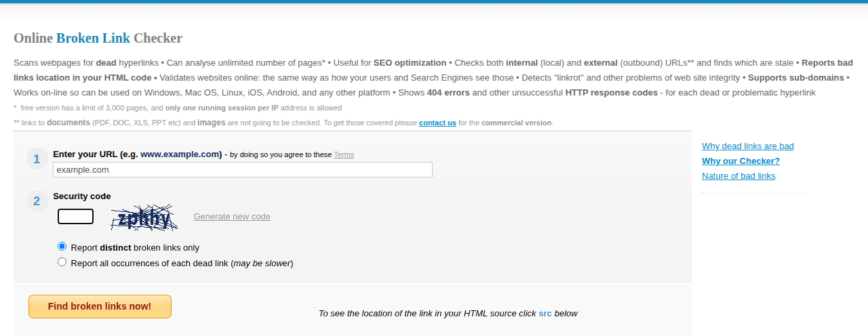
Task: Click 'Supports sub-domains' bold text
Action: tap(796, 77)
